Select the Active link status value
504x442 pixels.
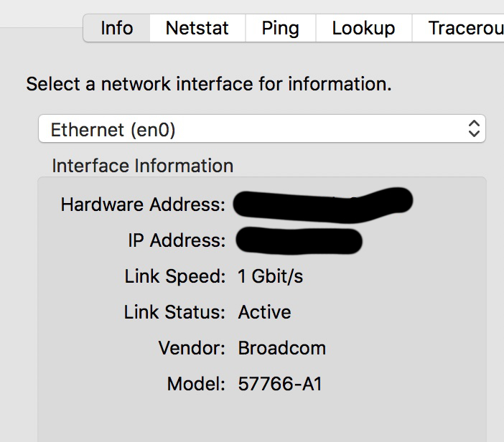tap(264, 312)
